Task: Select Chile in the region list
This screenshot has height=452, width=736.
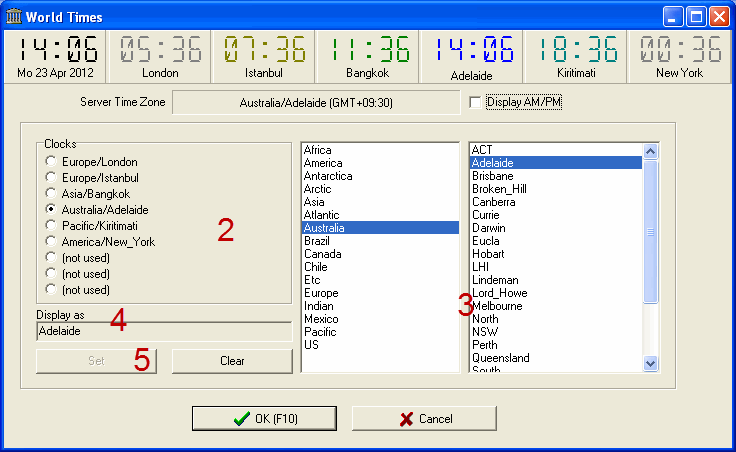Action: [380, 267]
